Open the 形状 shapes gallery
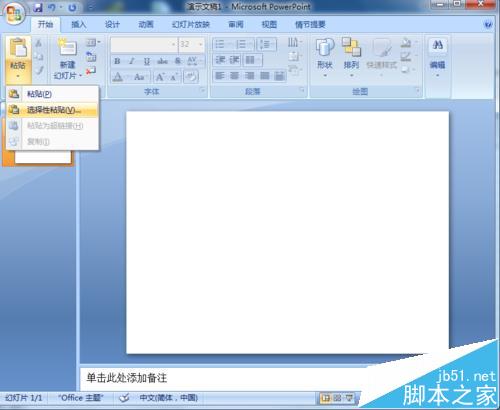This screenshot has width=500, height=410. tap(325, 57)
